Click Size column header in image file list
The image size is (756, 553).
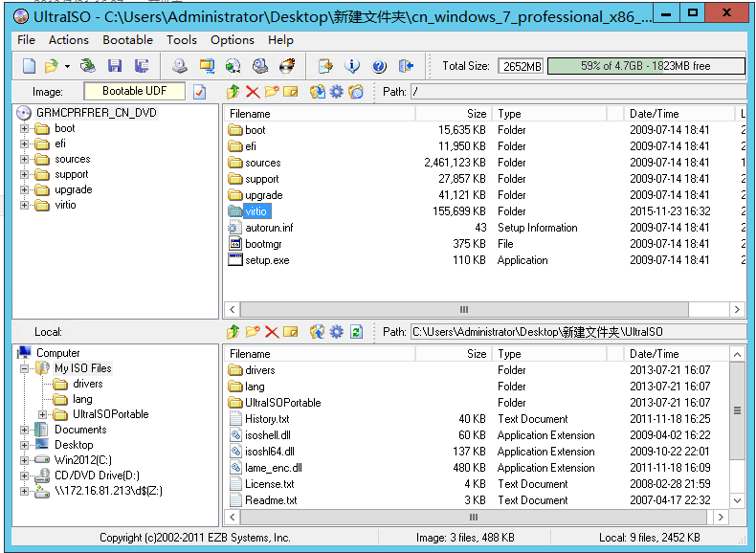tap(454, 114)
